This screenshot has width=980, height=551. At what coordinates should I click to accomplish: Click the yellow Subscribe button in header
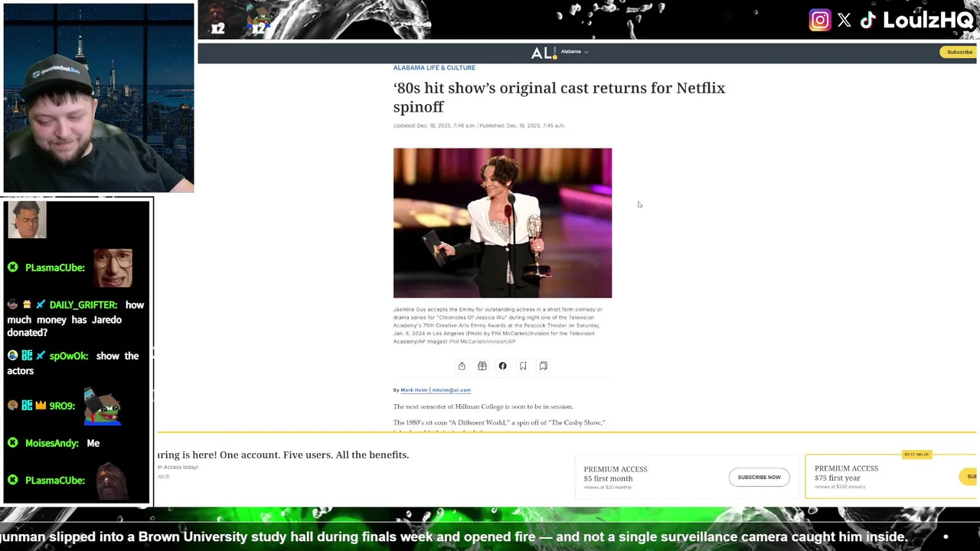click(959, 52)
